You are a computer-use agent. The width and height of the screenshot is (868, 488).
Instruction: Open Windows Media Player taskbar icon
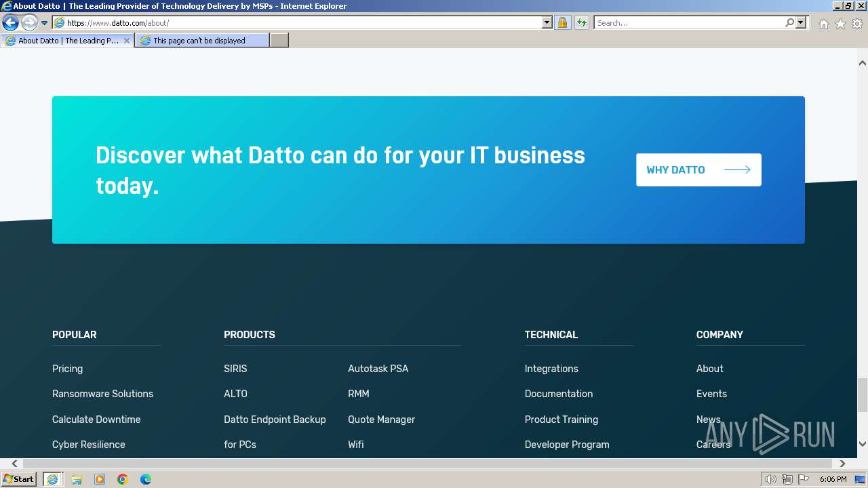pos(100,479)
